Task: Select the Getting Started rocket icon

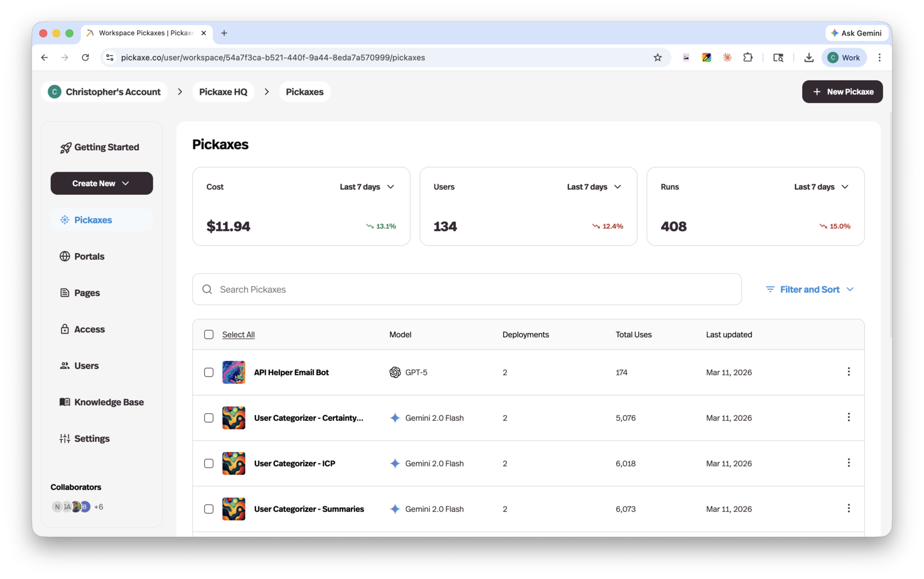Action: pos(64,147)
